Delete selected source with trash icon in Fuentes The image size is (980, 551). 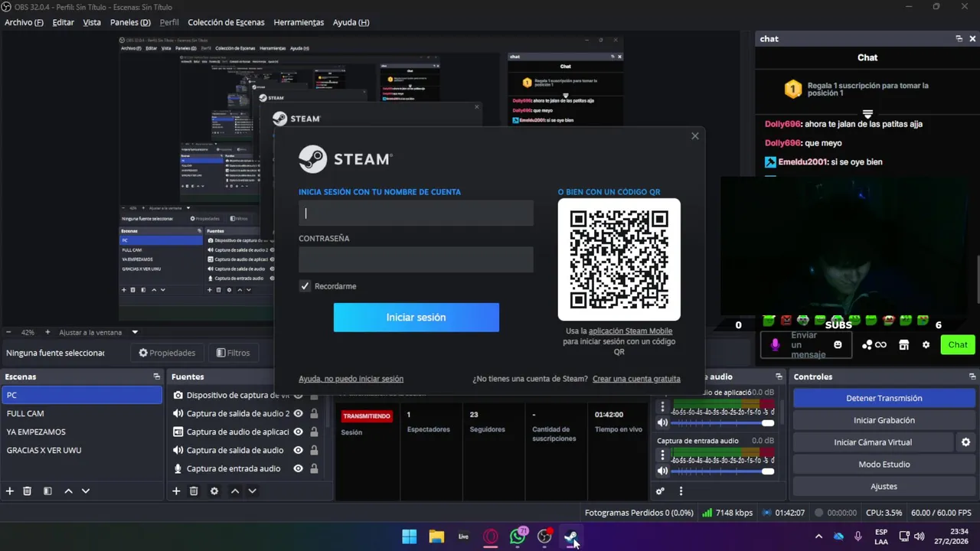tap(194, 491)
